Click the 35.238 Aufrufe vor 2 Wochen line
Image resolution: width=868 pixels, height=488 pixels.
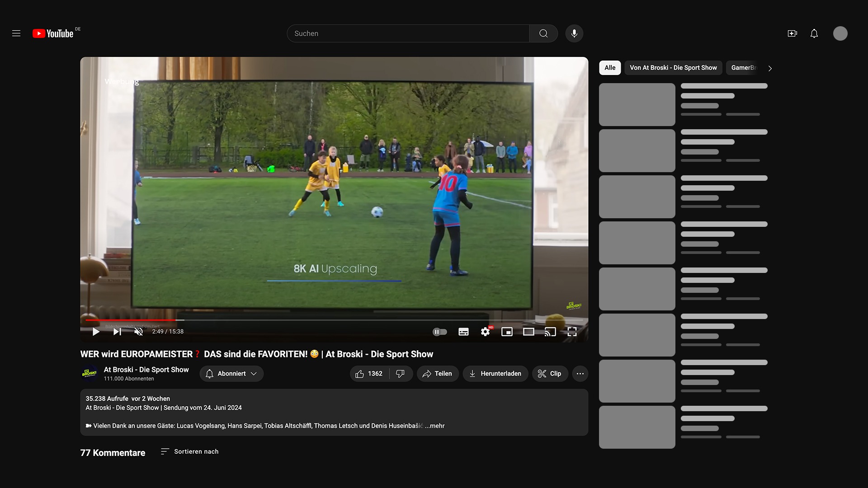128,399
